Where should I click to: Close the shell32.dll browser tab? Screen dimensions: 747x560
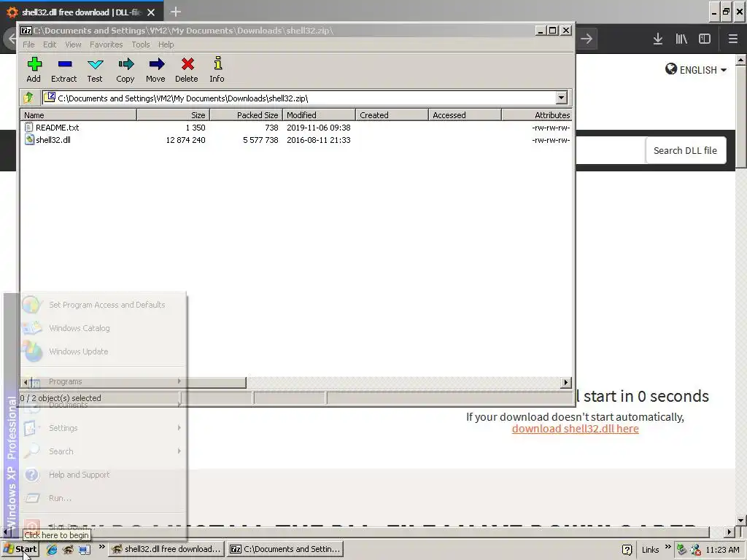coord(151,12)
